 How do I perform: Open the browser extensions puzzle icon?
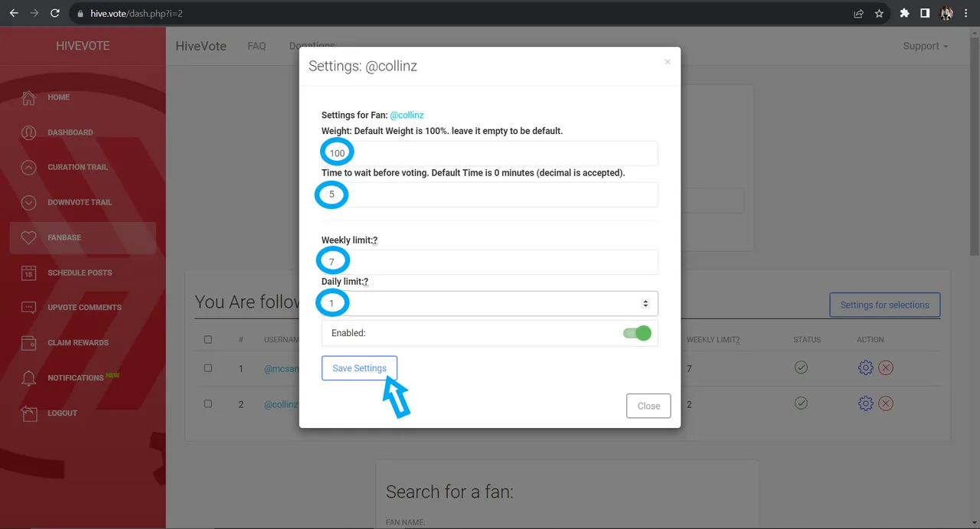pyautogui.click(x=904, y=13)
